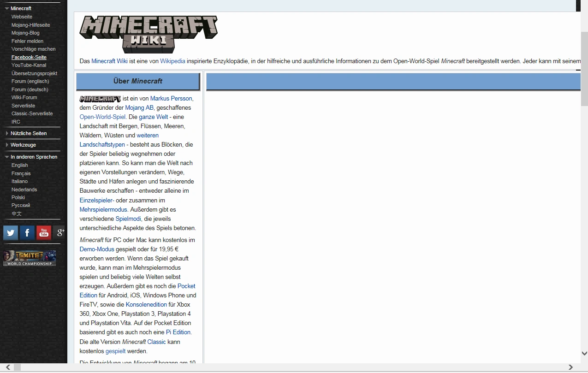This screenshot has height=373, width=588.
Task: Click the vertical scrollbar thumb
Action: pyautogui.click(x=584, y=68)
